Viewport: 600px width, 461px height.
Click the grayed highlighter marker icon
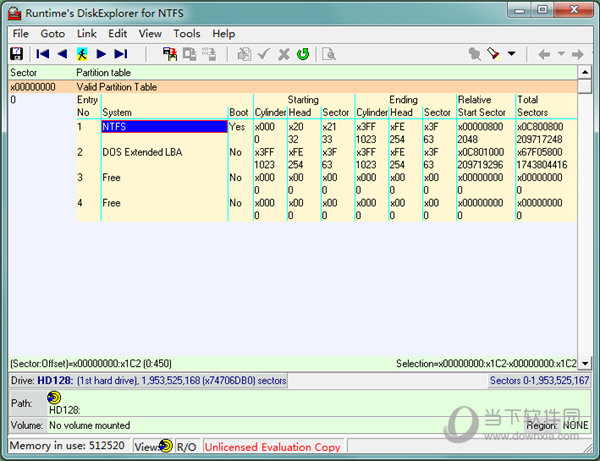[x=474, y=54]
